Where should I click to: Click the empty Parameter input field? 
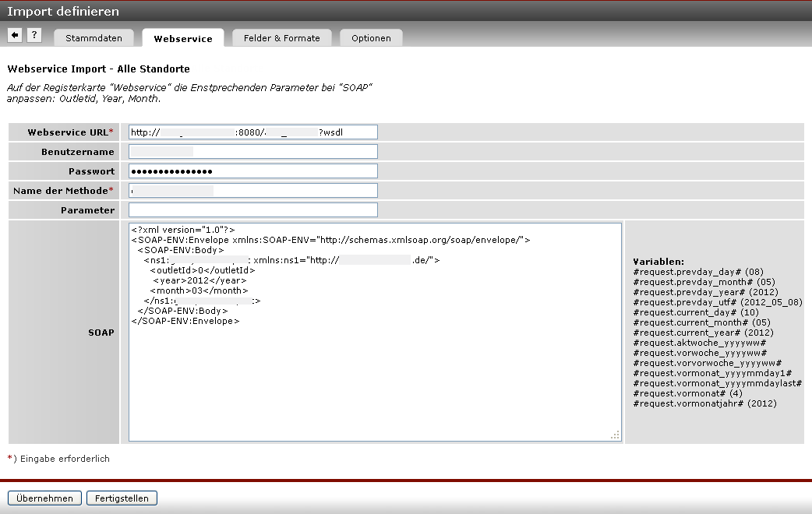(x=252, y=210)
